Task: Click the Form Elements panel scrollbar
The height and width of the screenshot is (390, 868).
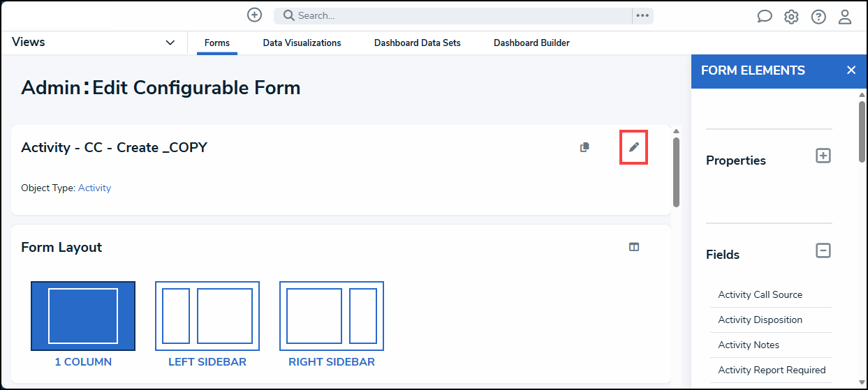Action: pos(862,133)
